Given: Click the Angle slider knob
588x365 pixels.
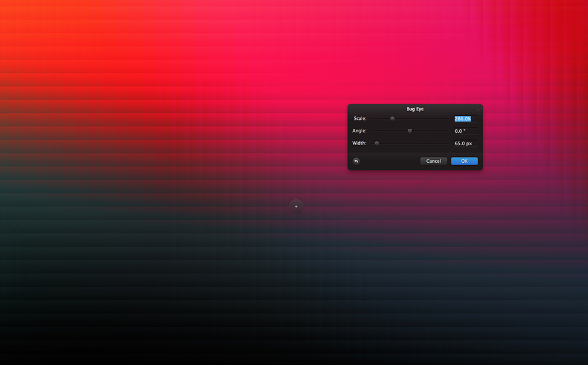Looking at the screenshot, I should coord(410,131).
